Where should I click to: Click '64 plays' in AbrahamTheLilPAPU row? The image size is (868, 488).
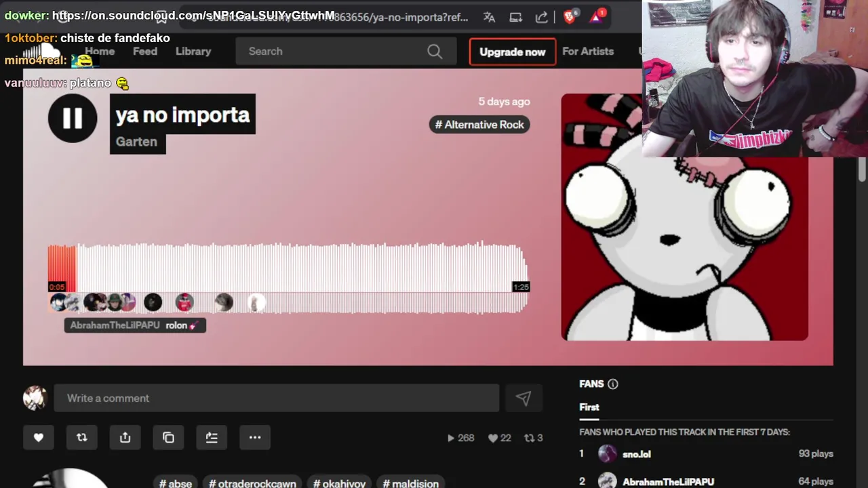pyautogui.click(x=816, y=482)
